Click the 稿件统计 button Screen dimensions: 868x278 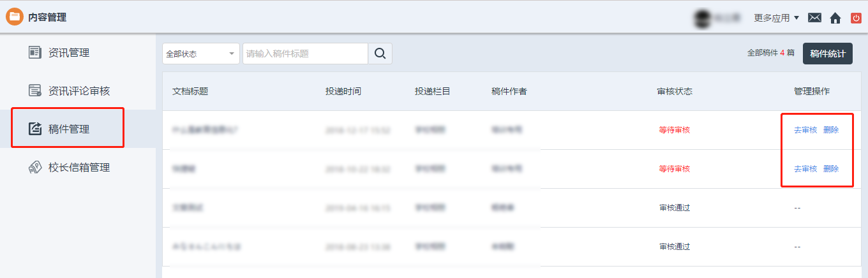pos(827,54)
